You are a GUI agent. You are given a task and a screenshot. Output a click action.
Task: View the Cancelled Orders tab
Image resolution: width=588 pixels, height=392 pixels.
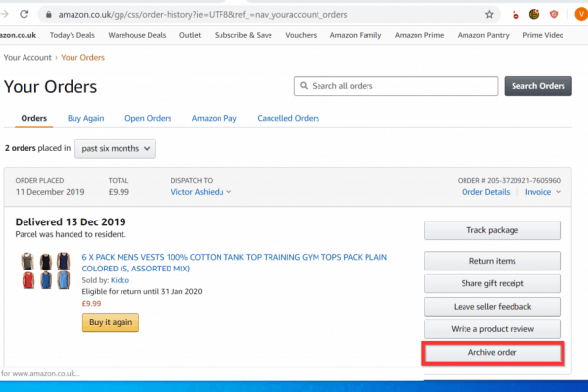point(288,118)
